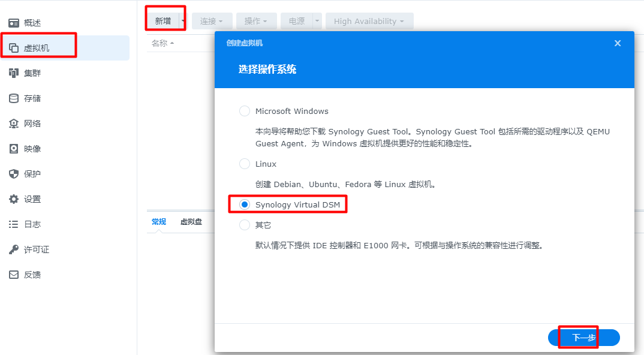Click the 存储 sidebar label

[x=32, y=98]
